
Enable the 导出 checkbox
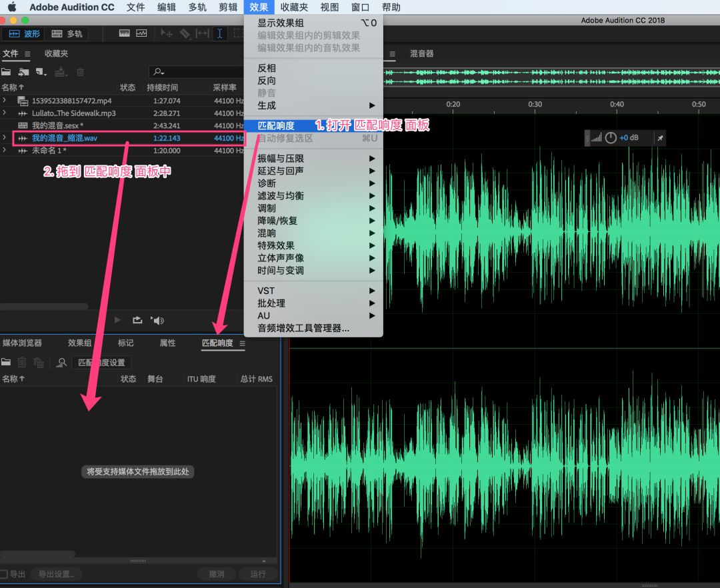pos(4,574)
